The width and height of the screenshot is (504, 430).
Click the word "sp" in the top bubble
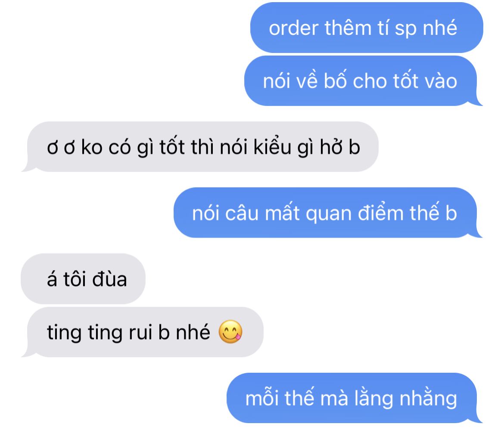(406, 29)
